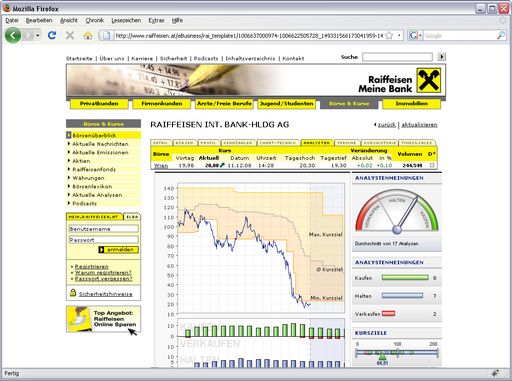Submit site search with arrow button
512x381 pixels.
(x=441, y=57)
